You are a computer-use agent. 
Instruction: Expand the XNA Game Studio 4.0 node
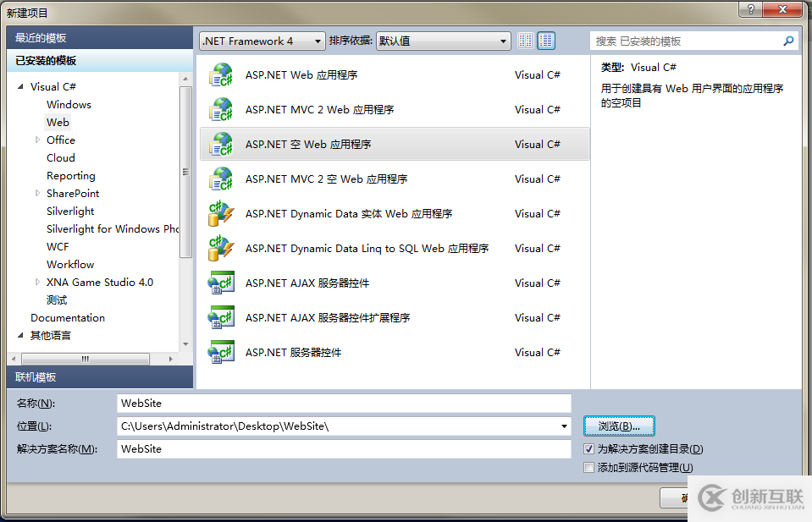(x=37, y=282)
